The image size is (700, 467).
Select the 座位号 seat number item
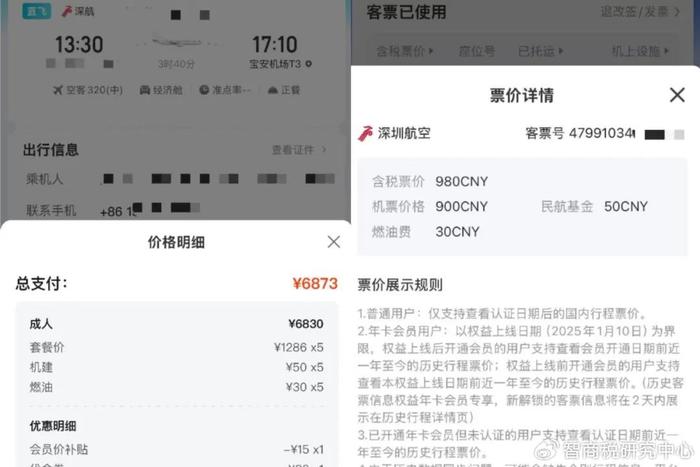[477, 51]
